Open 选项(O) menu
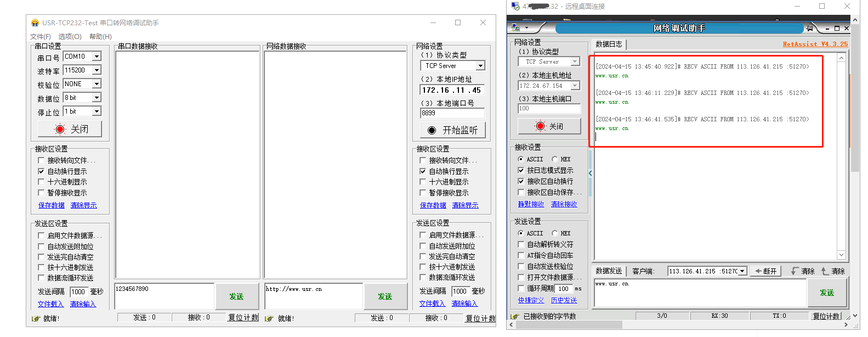The height and width of the screenshot is (337, 868). point(70,37)
